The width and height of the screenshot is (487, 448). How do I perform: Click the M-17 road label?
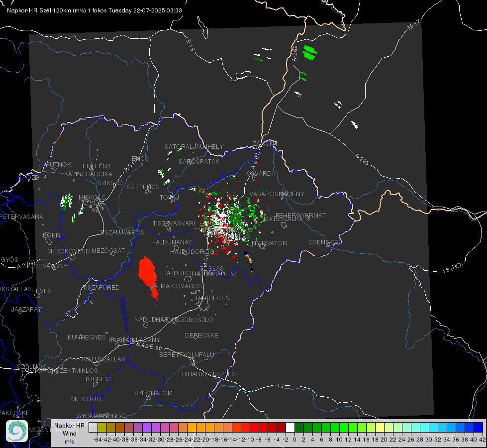(x=413, y=24)
